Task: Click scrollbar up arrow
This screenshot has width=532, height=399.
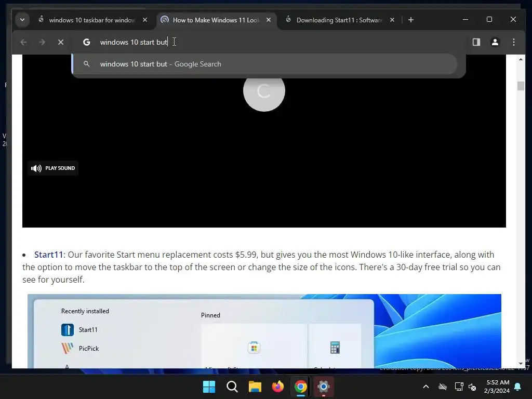Action: coord(521,59)
